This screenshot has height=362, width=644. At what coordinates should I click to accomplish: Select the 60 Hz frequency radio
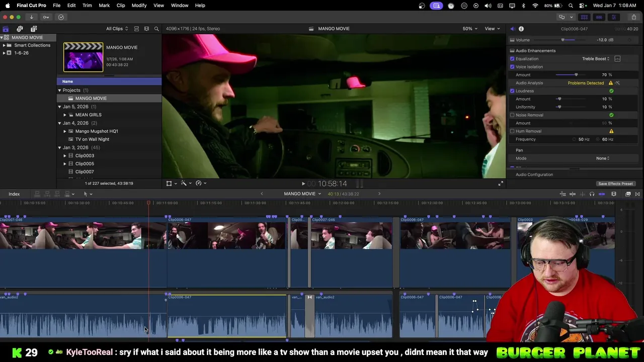coord(598,139)
